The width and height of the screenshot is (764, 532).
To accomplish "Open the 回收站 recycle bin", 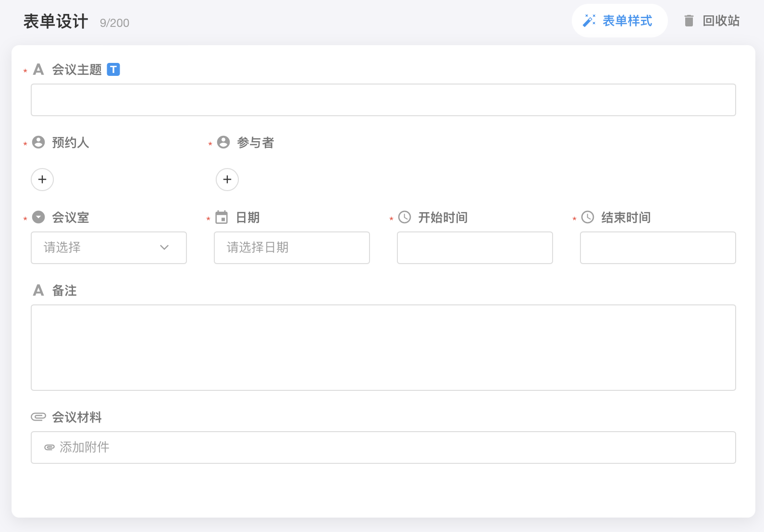I will pos(720,21).
